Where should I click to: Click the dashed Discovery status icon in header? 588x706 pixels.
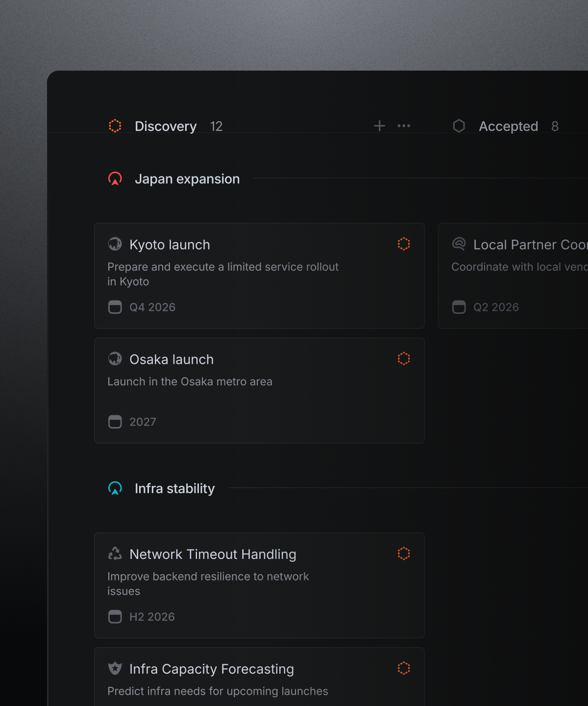pyautogui.click(x=115, y=126)
